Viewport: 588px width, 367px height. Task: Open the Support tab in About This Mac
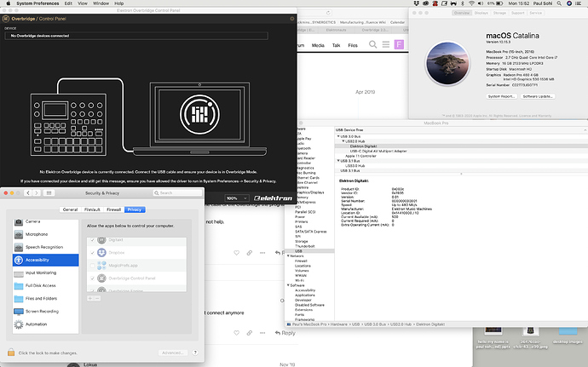517,13
